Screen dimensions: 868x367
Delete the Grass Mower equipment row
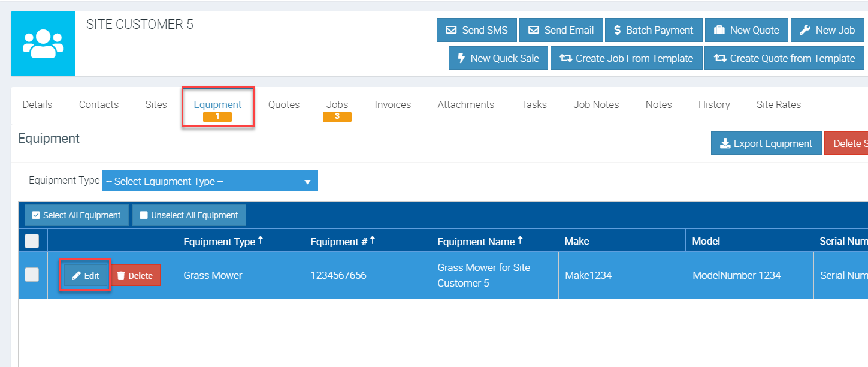(135, 276)
